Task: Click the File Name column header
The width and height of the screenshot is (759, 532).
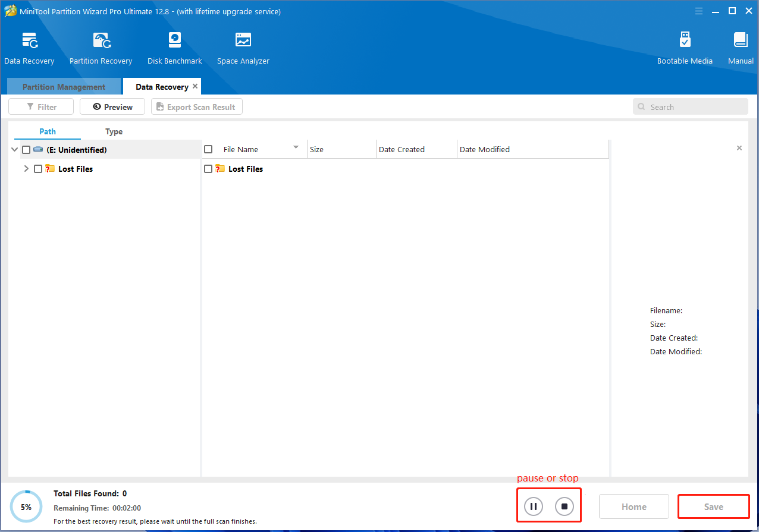Action: (240, 149)
